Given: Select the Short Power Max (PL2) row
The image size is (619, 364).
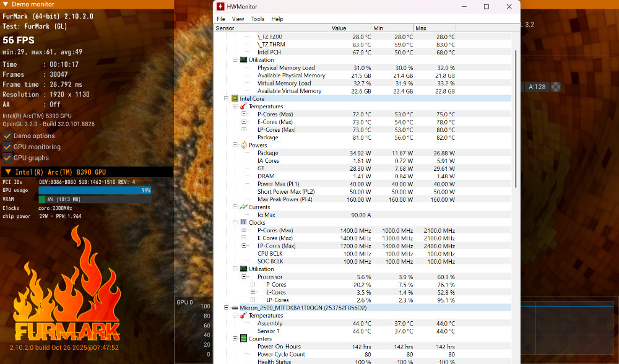Looking at the screenshot, I should [362, 191].
